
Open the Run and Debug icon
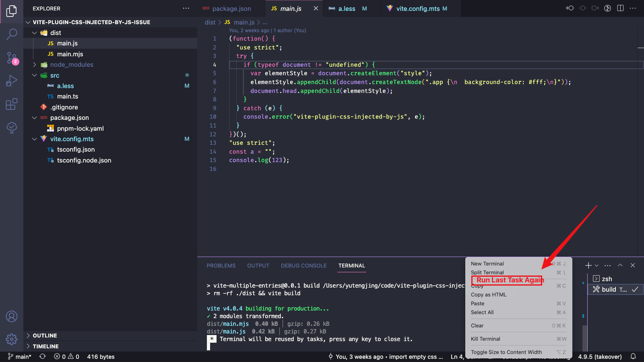coord(12,80)
